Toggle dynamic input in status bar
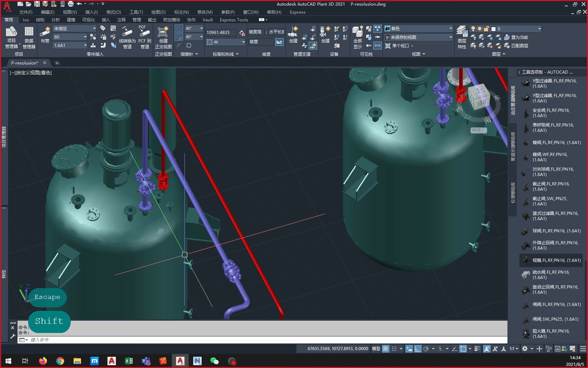 [409, 349]
